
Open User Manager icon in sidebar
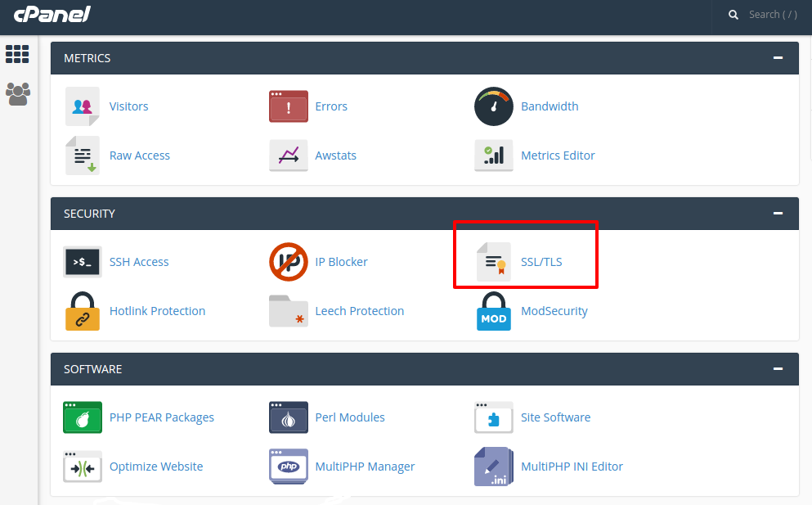point(17,94)
